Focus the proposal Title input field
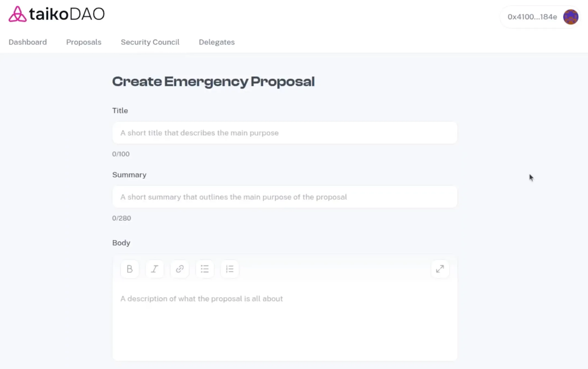The image size is (588, 369). (x=285, y=133)
